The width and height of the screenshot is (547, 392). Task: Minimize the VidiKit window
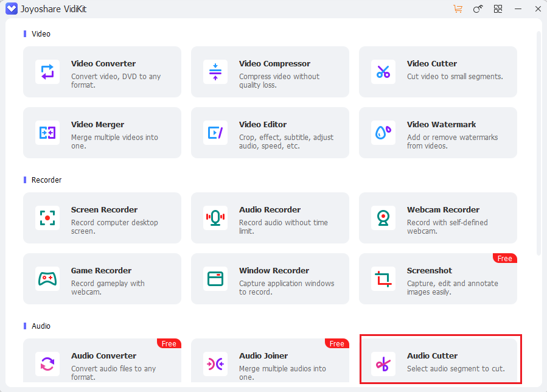click(x=518, y=9)
